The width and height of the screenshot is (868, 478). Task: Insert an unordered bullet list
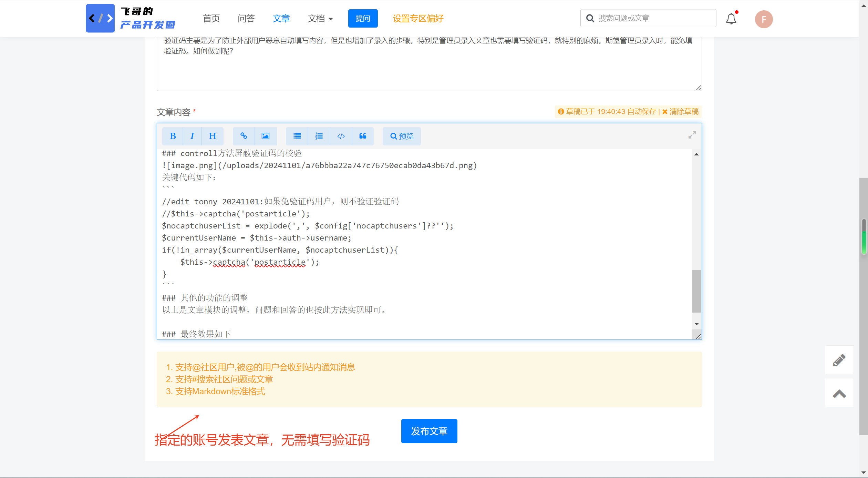click(297, 136)
